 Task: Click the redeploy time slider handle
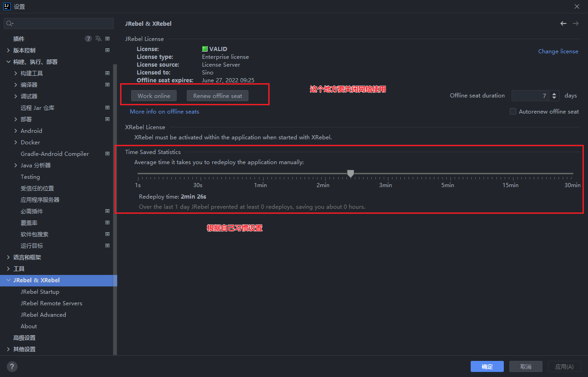click(x=351, y=173)
